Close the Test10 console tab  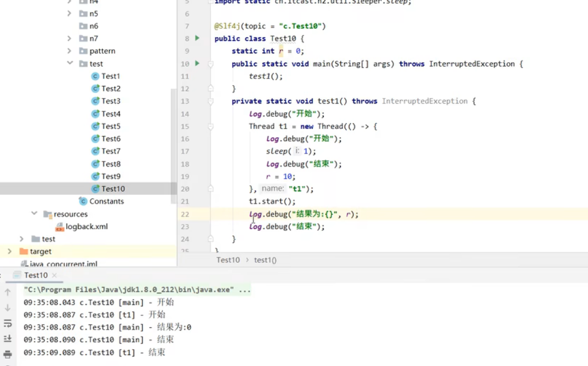coord(54,275)
